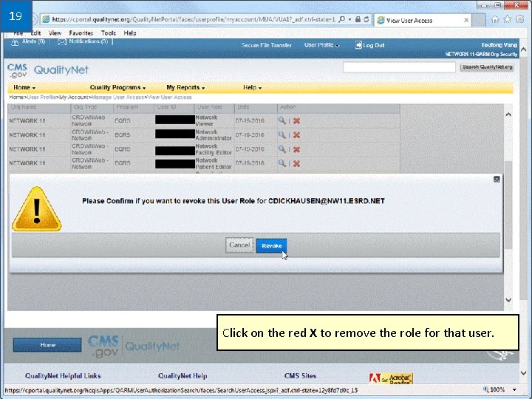Click the Search QualityNet.org button
The width and height of the screenshot is (532, 399).
[487, 67]
